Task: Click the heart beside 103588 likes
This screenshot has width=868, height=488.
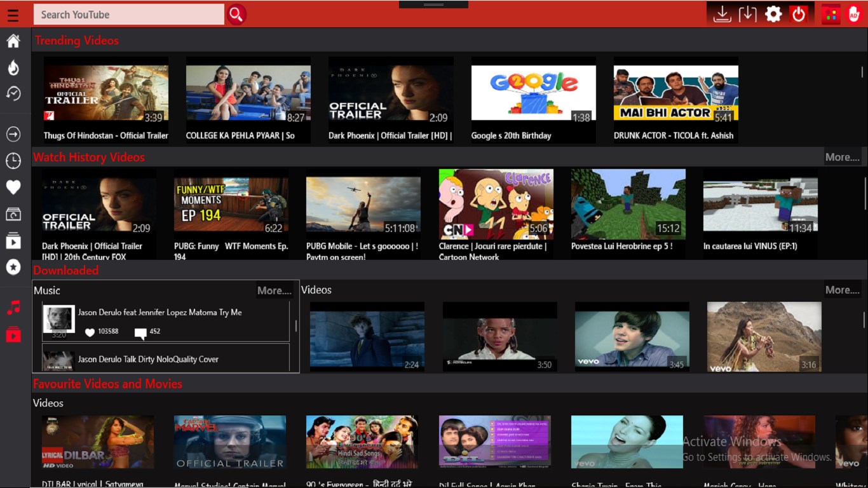Action: 90,332
